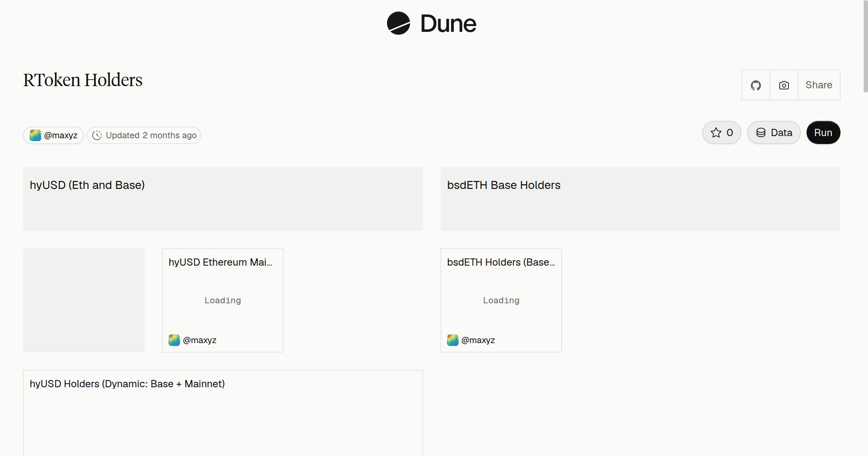Click the Share button
The image size is (868, 456).
(x=819, y=85)
